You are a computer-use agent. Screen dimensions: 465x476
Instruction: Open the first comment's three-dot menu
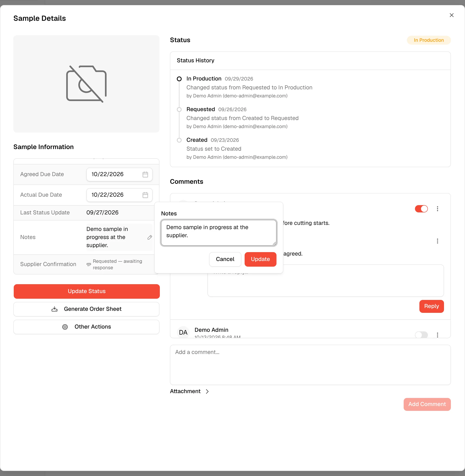click(x=437, y=209)
